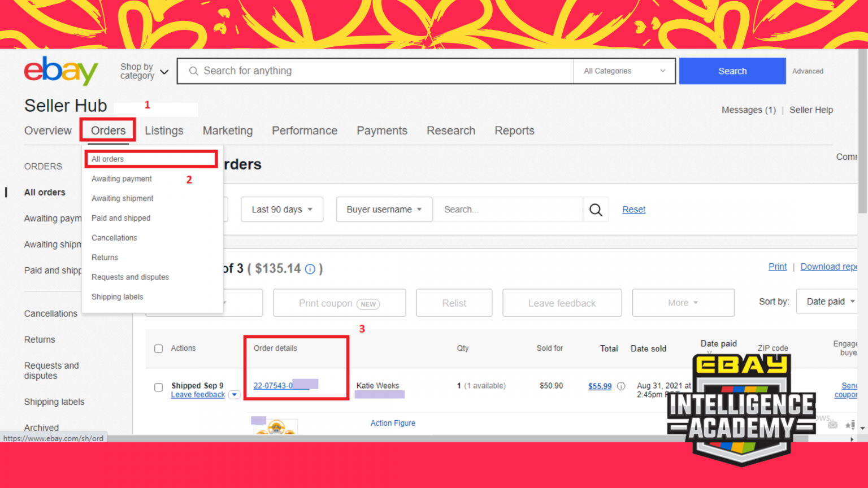Click the Reset link

click(633, 210)
